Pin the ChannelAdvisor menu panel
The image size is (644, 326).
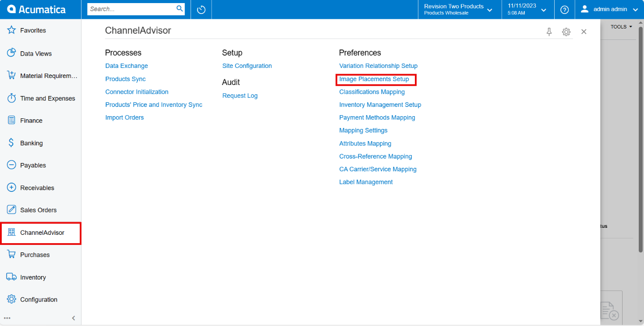[x=549, y=32]
